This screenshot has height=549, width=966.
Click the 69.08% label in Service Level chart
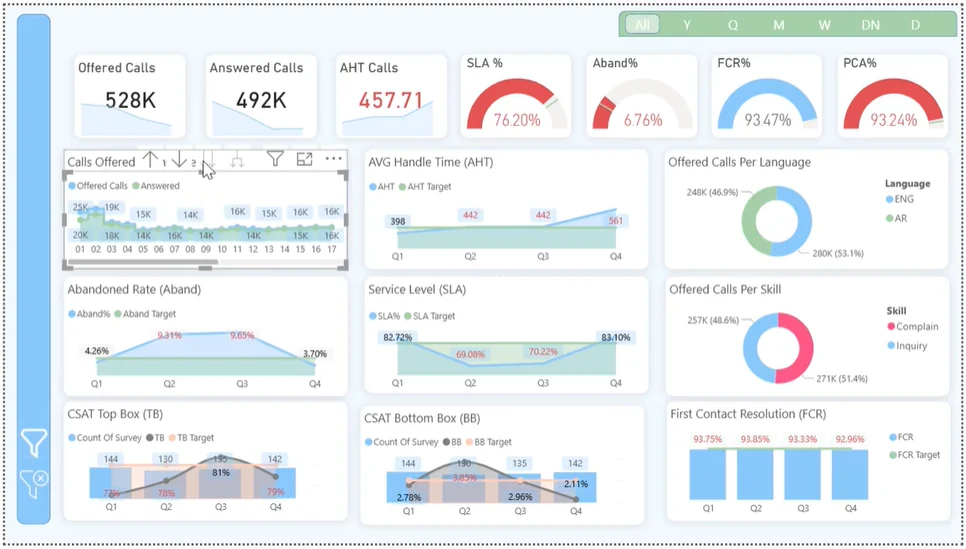coord(470,354)
